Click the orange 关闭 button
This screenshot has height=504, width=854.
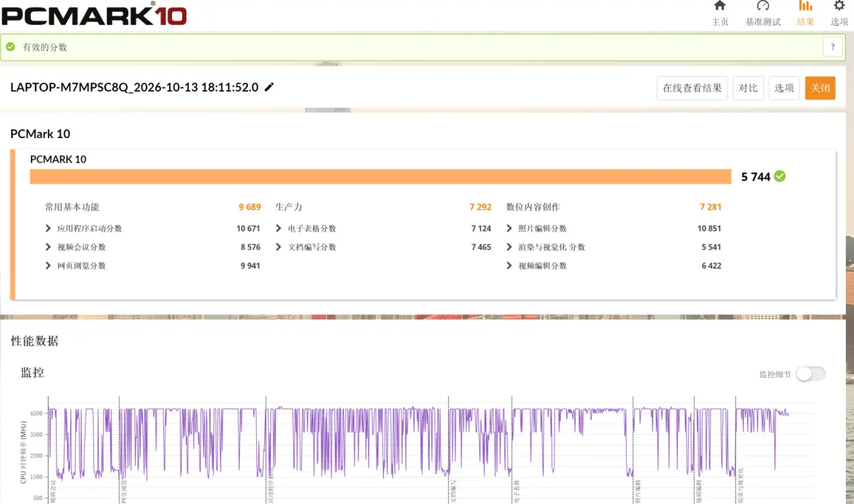coord(820,88)
